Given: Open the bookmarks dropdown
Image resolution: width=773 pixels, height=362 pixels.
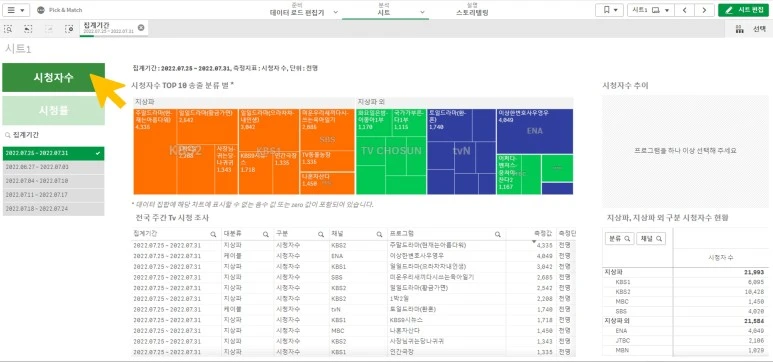Looking at the screenshot, I should (x=609, y=10).
